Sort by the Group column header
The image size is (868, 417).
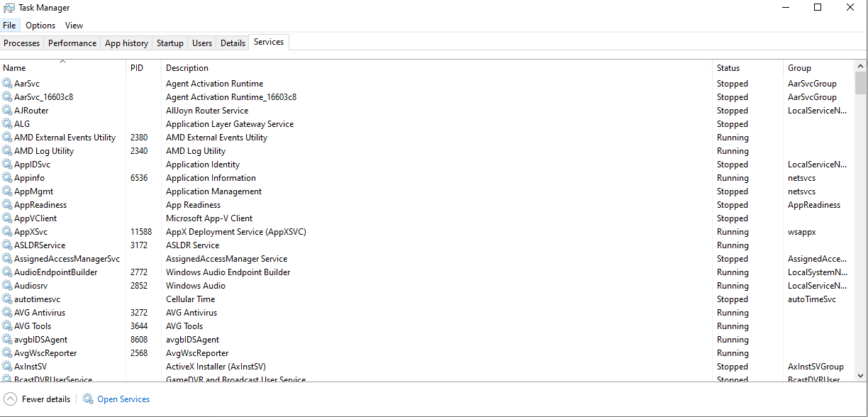818,68
